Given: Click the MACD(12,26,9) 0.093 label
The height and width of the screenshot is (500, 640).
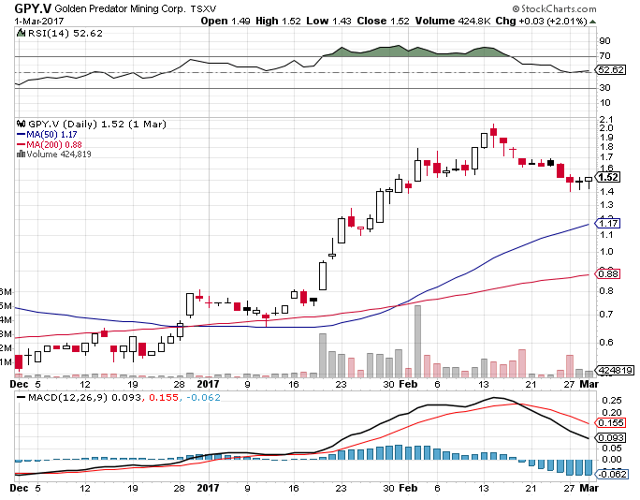Looking at the screenshot, I should (x=85, y=397).
